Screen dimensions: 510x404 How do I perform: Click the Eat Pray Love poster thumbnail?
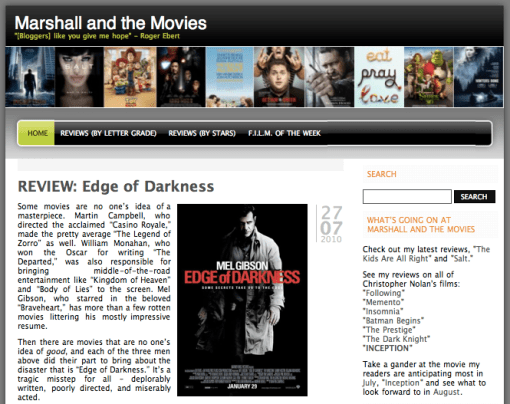tap(379, 77)
